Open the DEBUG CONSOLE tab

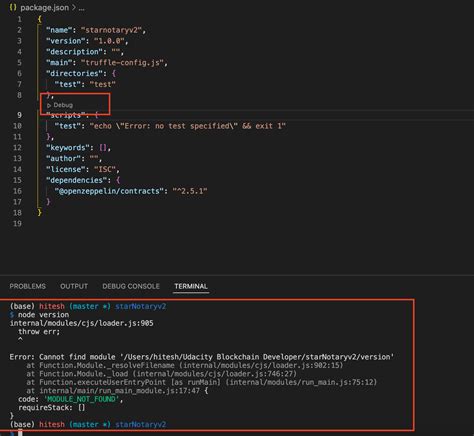[x=131, y=286]
